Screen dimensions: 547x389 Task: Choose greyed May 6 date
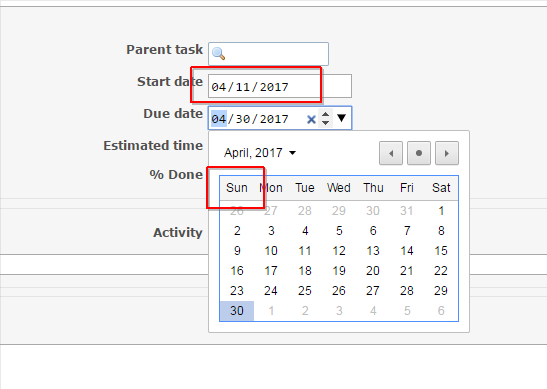tap(441, 311)
